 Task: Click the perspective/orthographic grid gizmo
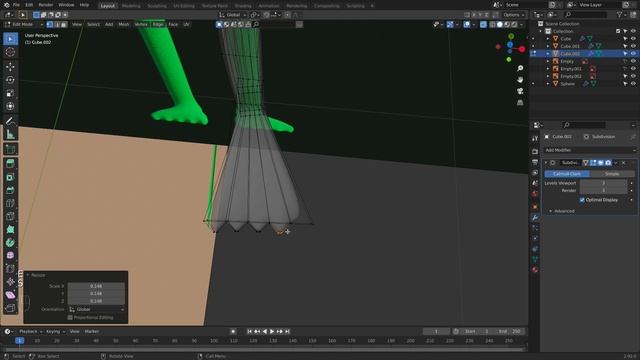520,102
